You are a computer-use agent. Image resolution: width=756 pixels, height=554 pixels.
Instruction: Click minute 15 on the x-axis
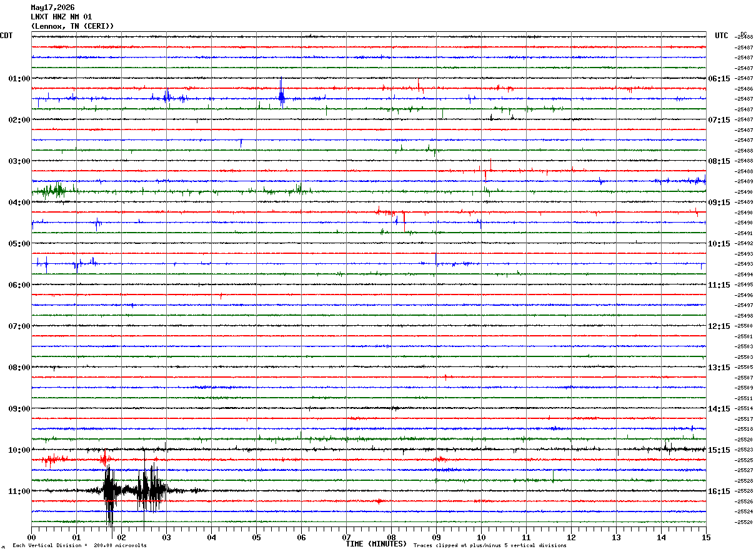[706, 536]
